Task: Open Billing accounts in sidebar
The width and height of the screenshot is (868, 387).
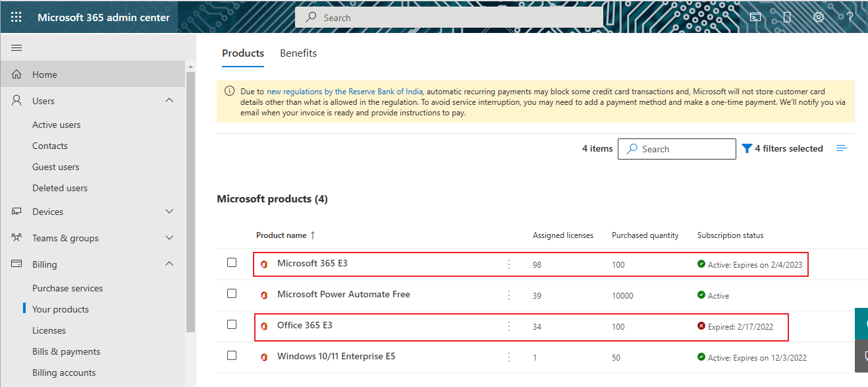Action: pos(64,372)
